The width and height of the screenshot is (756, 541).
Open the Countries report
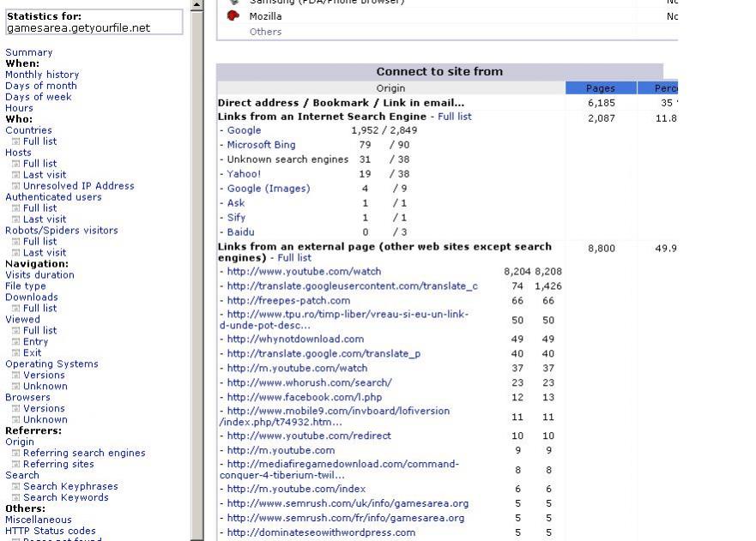pos(28,130)
